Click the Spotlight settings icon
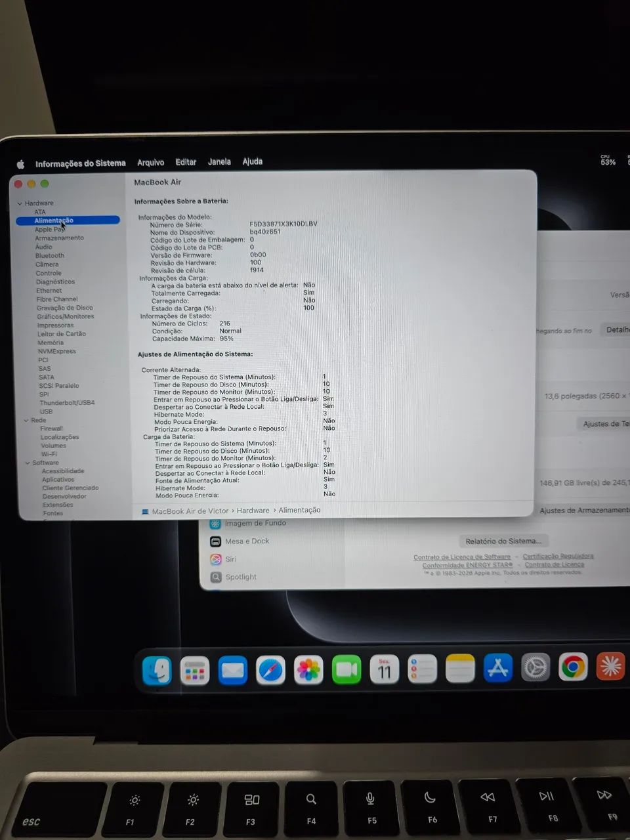 (216, 577)
